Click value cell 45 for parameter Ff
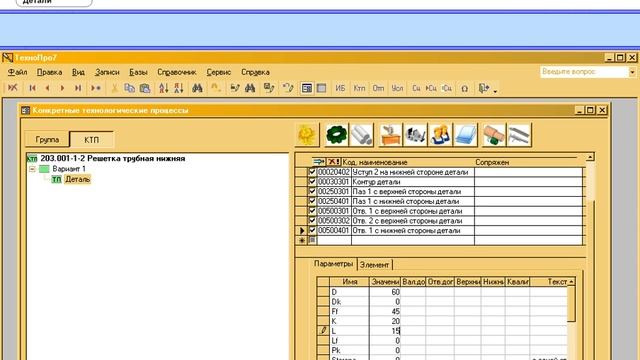Viewport: 640px width, 360px height. click(x=385, y=311)
